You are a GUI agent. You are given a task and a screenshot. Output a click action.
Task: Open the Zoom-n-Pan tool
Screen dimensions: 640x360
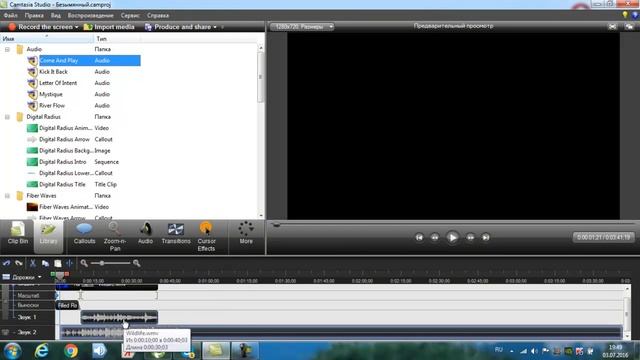(x=115, y=236)
